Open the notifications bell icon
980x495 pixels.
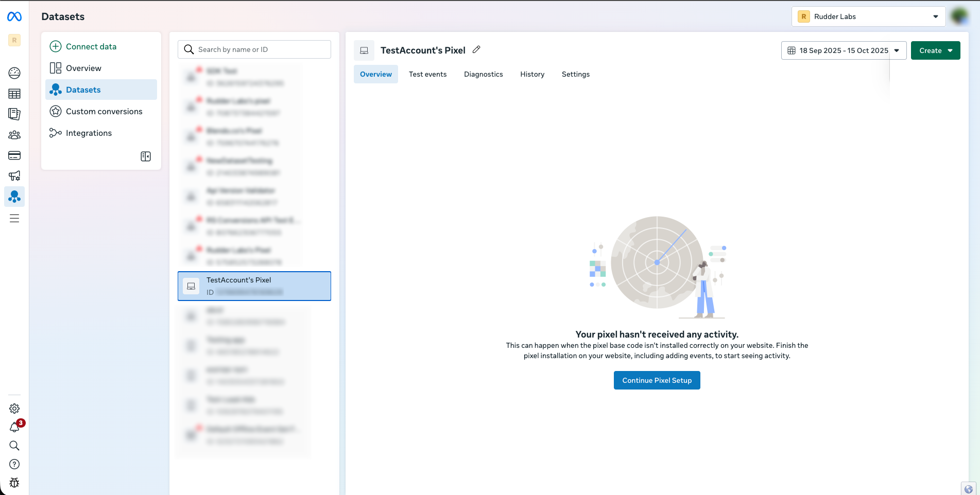tap(14, 427)
